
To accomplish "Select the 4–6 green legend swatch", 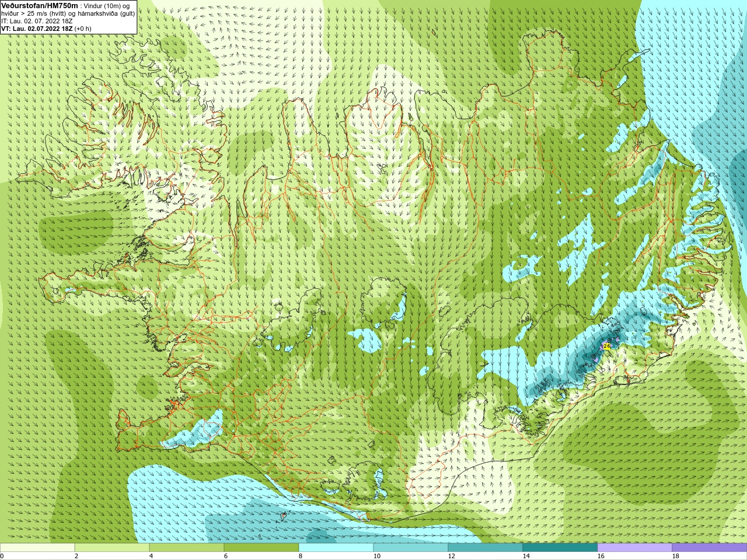I will (x=187, y=548).
